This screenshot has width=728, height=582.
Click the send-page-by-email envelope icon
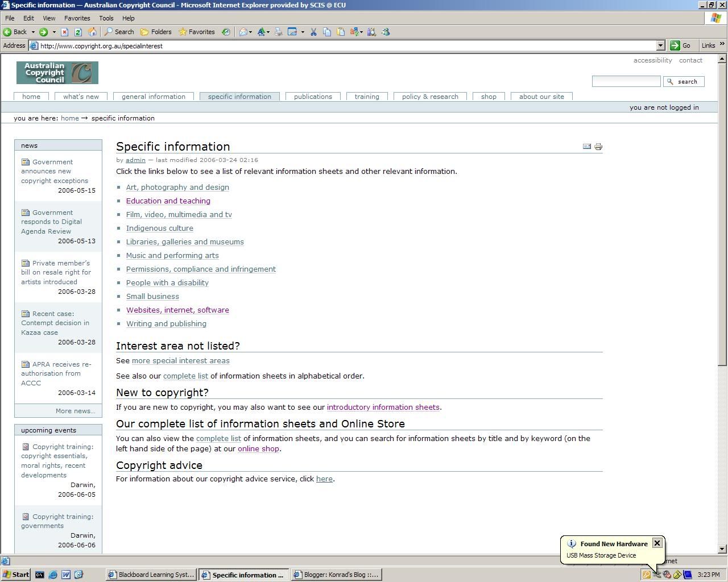point(587,147)
